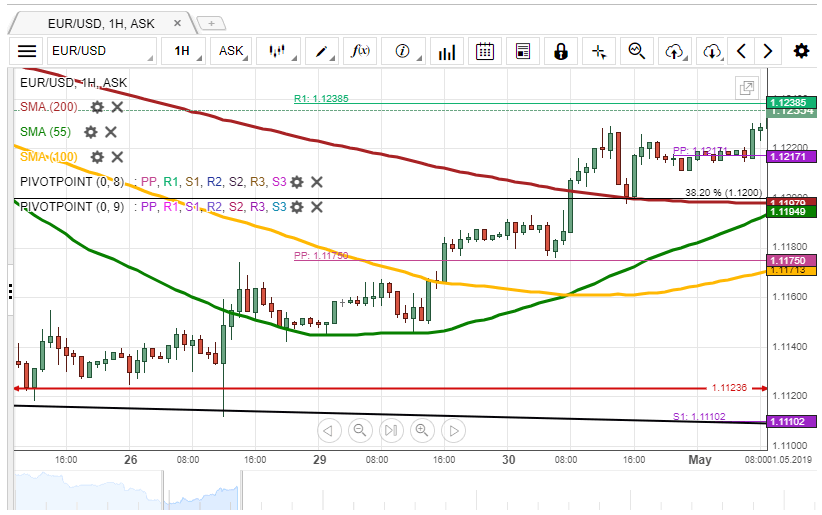This screenshot has height=515, width=822.
Task: Click the PP: 1.11750 line label
Action: (x=321, y=255)
